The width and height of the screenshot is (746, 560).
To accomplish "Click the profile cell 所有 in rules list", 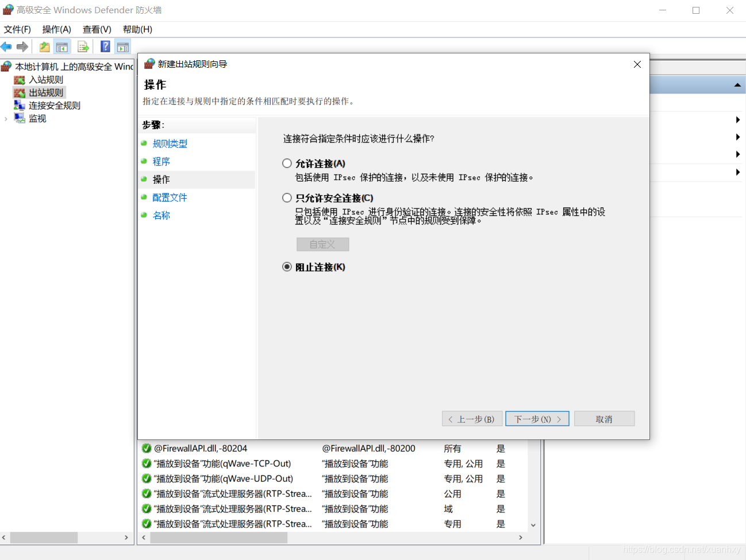I will point(452,449).
